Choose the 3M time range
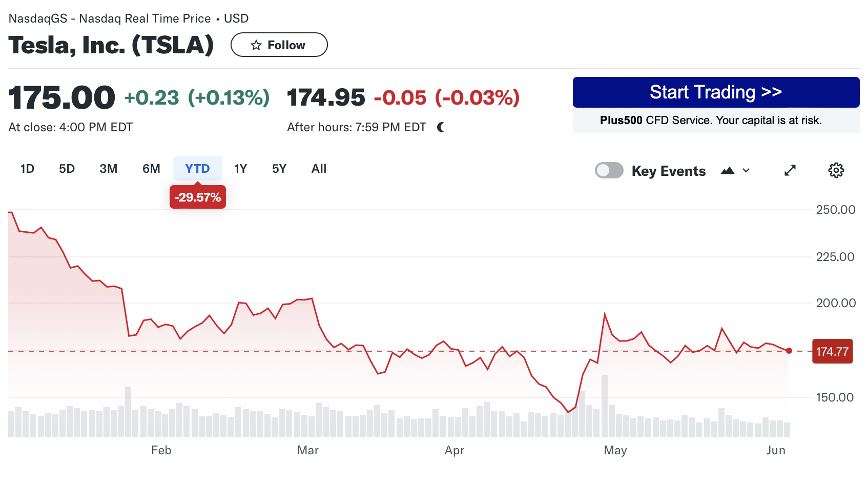Viewport: 868px width, 483px height. [x=109, y=169]
